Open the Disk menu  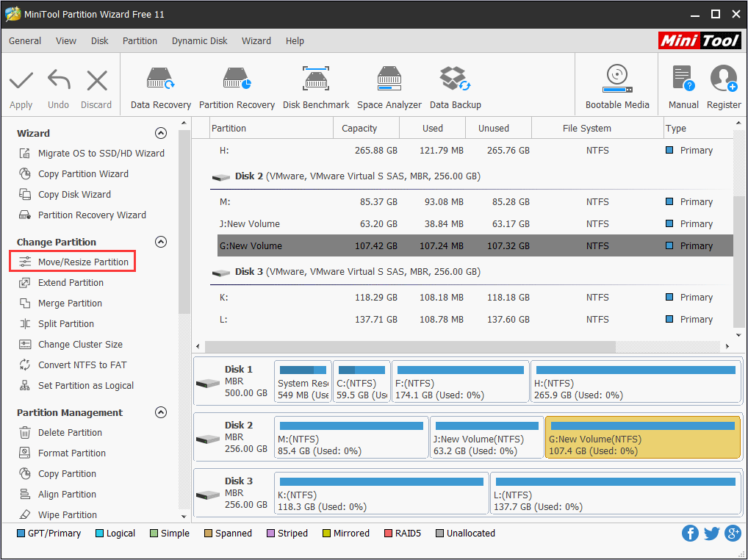pos(100,40)
